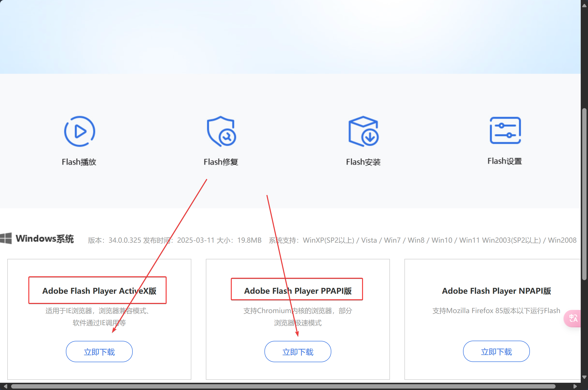Click the vertical scrollbar down arrow
The image size is (588, 390).
pos(584,377)
